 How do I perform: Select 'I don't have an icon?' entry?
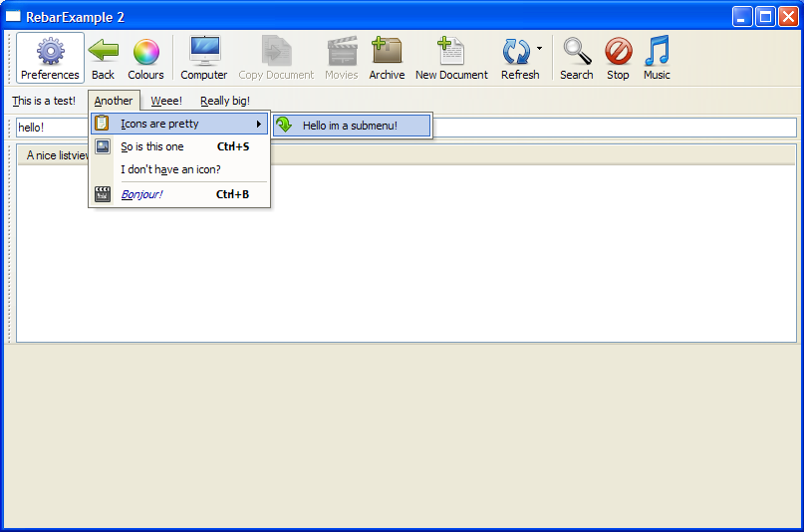[170, 169]
